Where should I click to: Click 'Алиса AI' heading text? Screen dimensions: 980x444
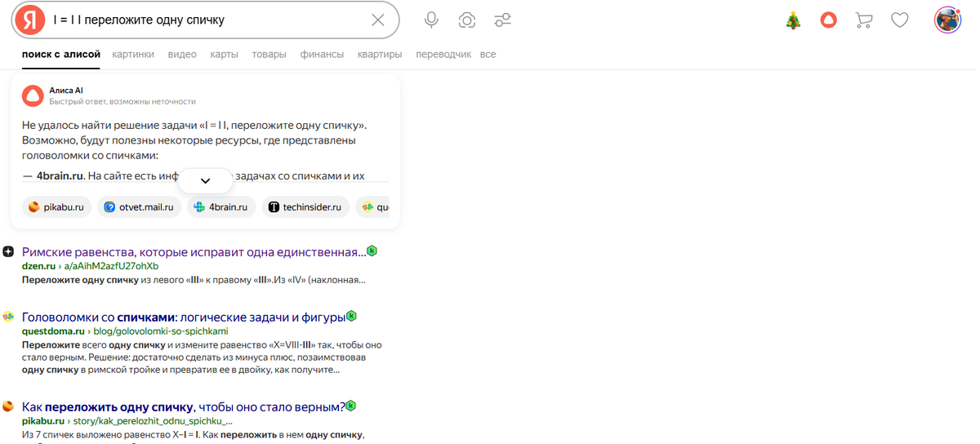click(66, 91)
